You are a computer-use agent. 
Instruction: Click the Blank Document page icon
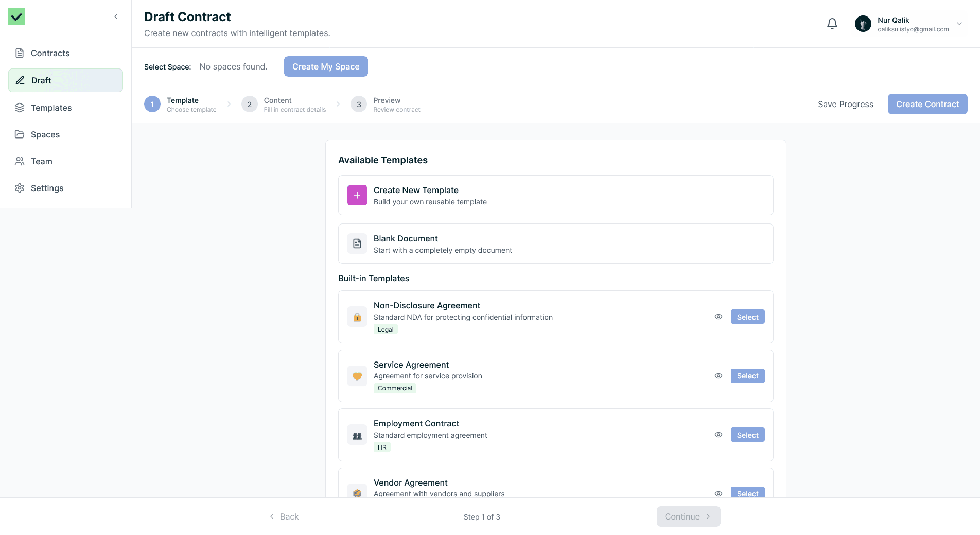click(357, 244)
